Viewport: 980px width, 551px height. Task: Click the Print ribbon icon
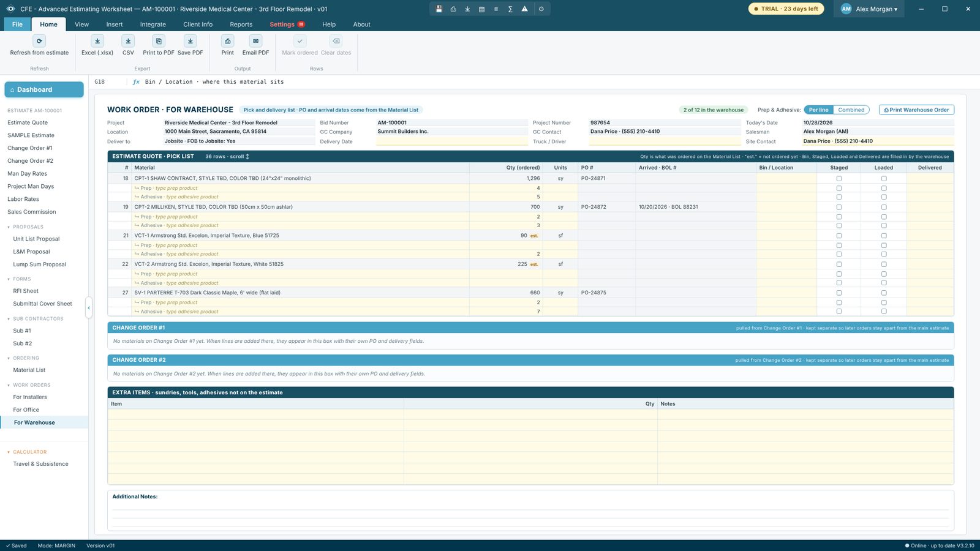pyautogui.click(x=228, y=41)
